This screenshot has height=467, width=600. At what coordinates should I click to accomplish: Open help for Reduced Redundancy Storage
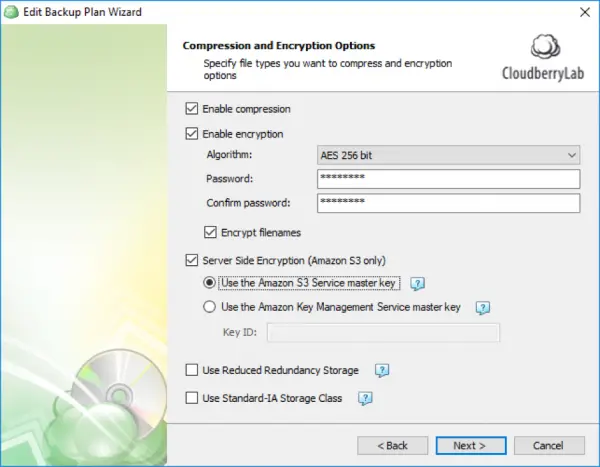coord(382,371)
